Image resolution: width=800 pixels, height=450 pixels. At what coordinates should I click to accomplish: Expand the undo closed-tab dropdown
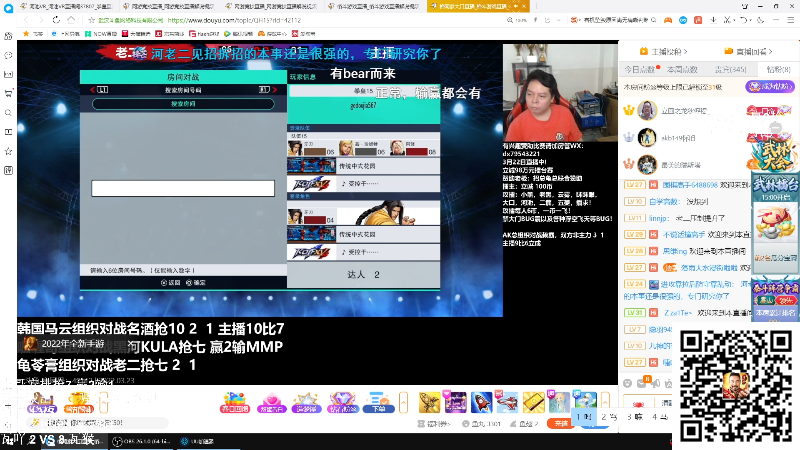(x=751, y=20)
